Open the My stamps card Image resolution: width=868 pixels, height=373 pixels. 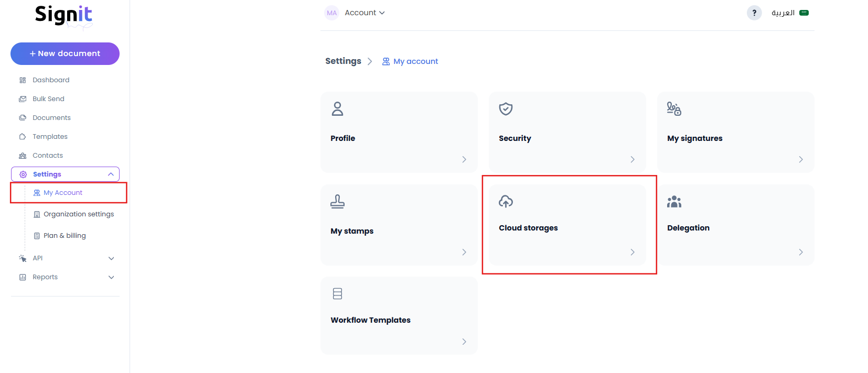click(399, 225)
